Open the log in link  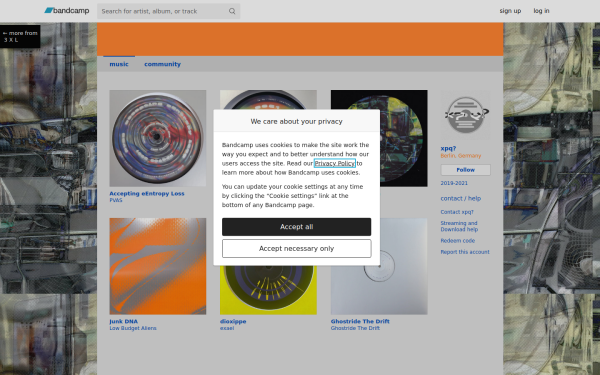541,11
